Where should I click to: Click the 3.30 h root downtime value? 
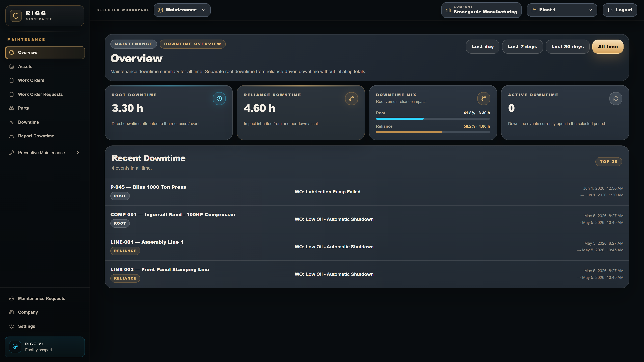coord(127,108)
